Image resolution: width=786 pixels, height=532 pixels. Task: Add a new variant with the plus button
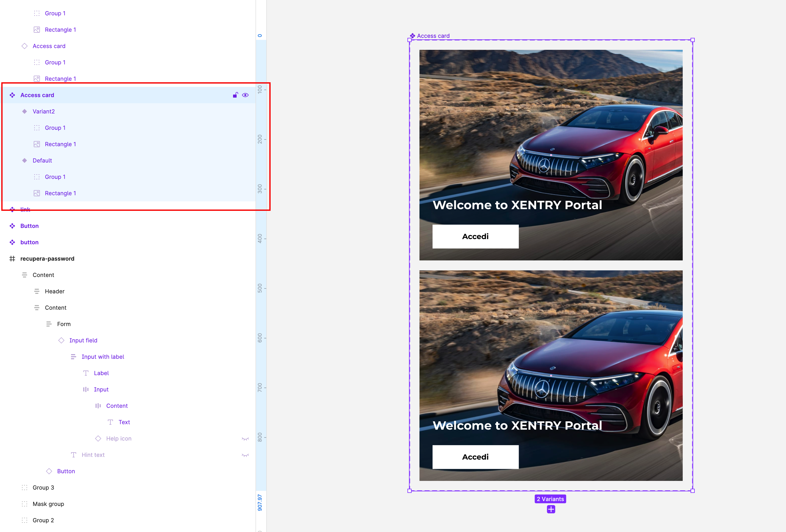click(551, 509)
